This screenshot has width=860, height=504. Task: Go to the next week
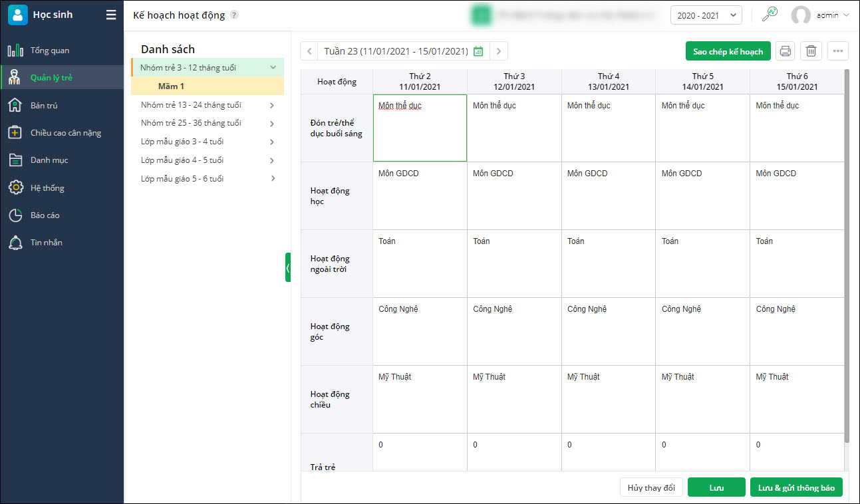499,51
